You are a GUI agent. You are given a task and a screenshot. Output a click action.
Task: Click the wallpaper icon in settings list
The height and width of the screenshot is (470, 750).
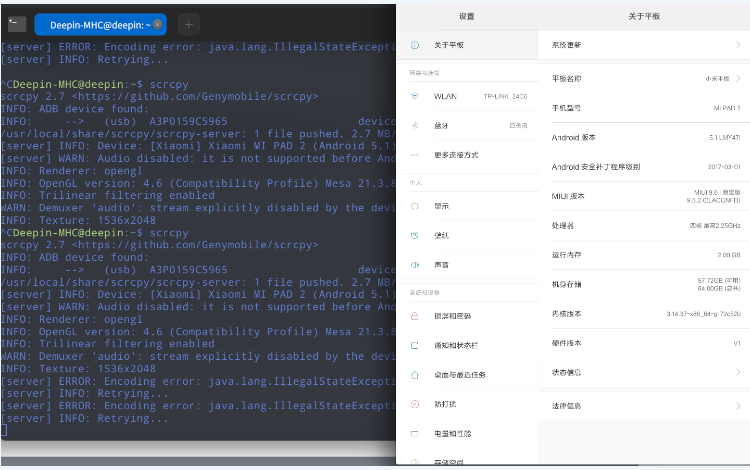click(x=415, y=235)
